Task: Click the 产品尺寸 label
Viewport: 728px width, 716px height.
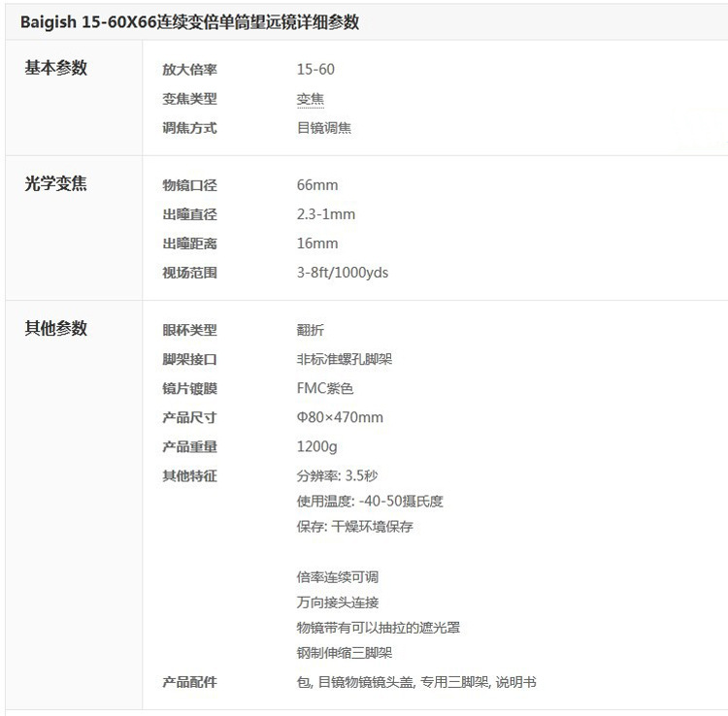Action: [189, 417]
